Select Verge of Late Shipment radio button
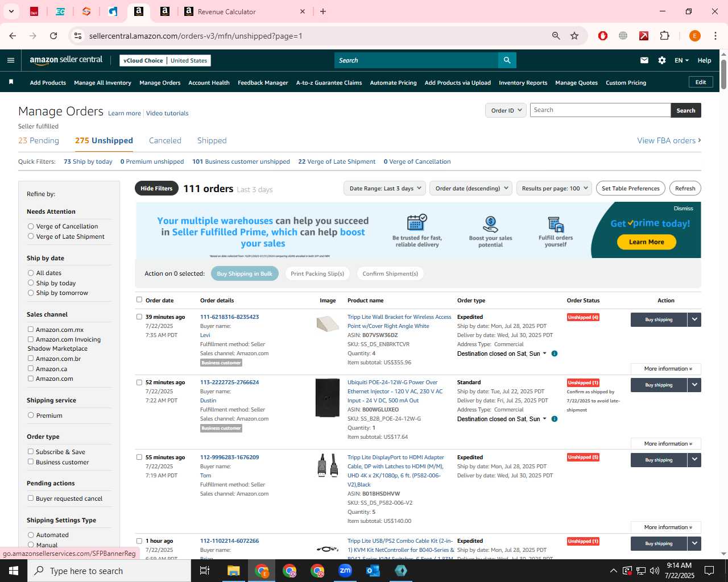728x582 pixels. coord(31,236)
